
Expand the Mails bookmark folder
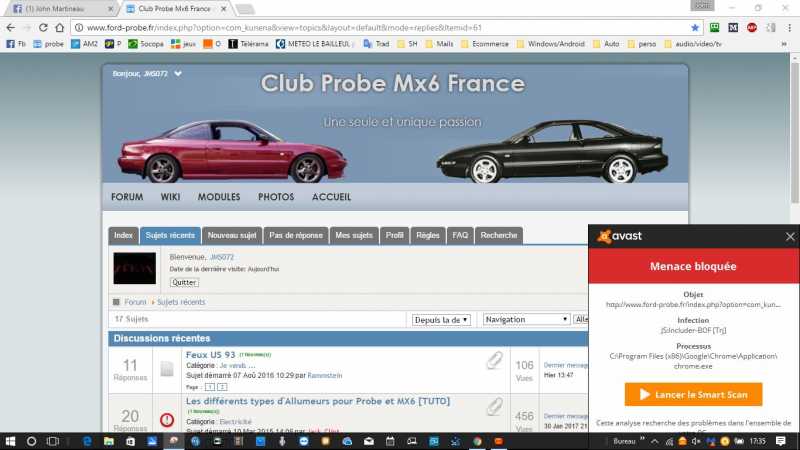(x=439, y=44)
